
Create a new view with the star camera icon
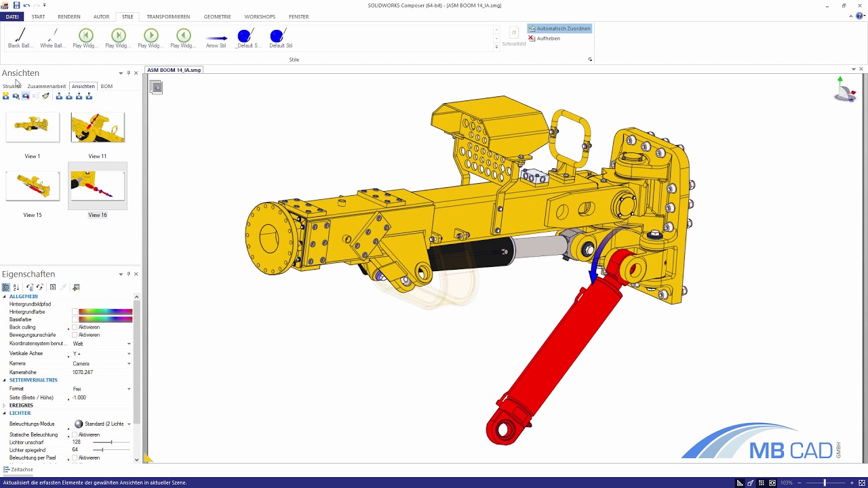tap(5, 96)
